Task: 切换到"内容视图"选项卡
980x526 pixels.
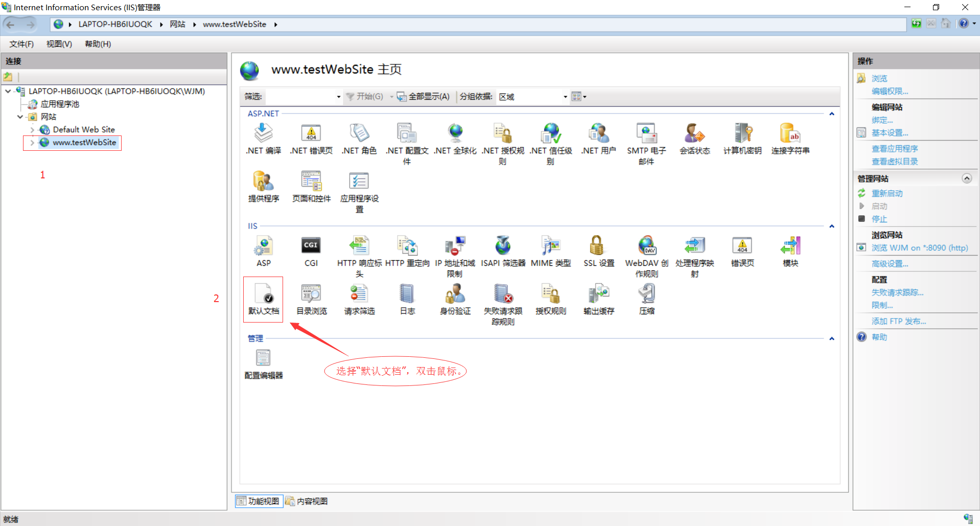Action: point(307,501)
